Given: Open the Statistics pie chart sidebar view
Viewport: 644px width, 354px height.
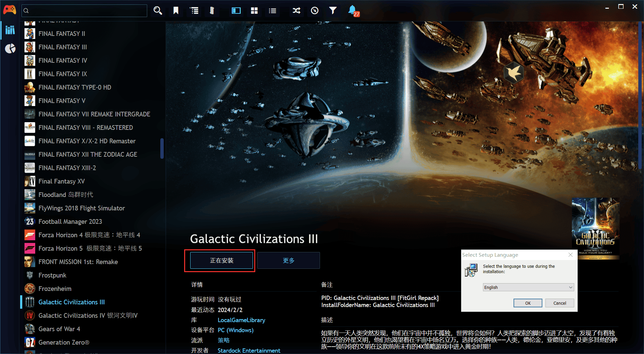Looking at the screenshot, I should (x=10, y=49).
